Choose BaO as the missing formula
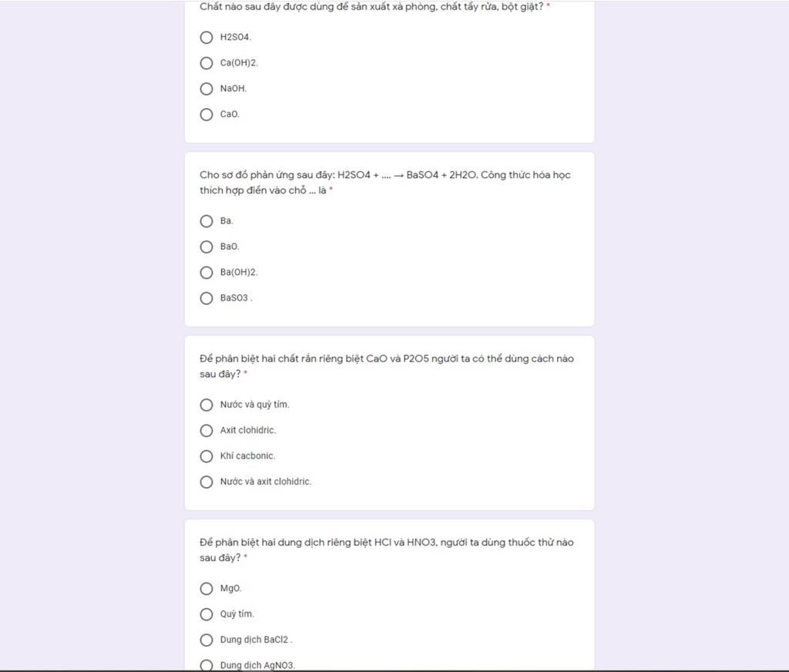The width and height of the screenshot is (789, 672). (x=206, y=247)
